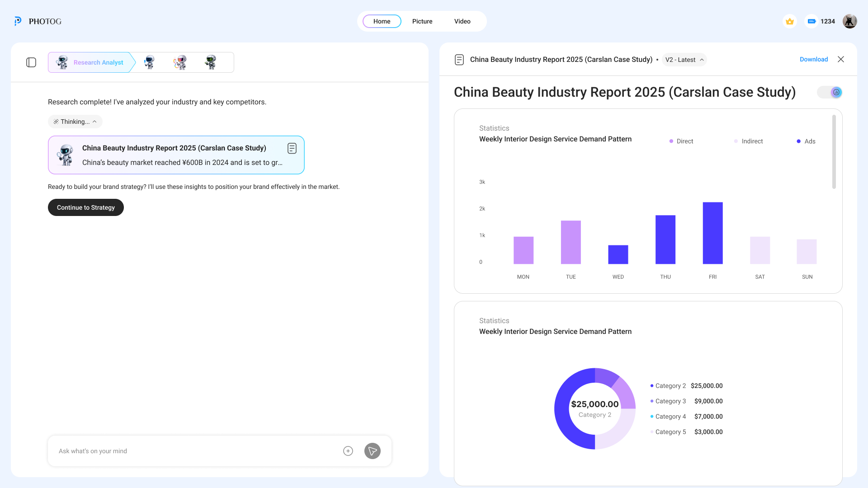868x488 pixels.
Task: Click the MON bar in chart
Action: (x=524, y=250)
